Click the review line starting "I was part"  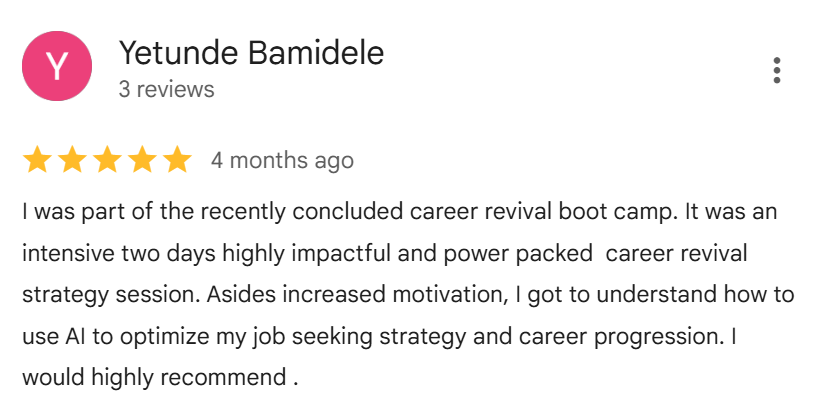[398, 213]
